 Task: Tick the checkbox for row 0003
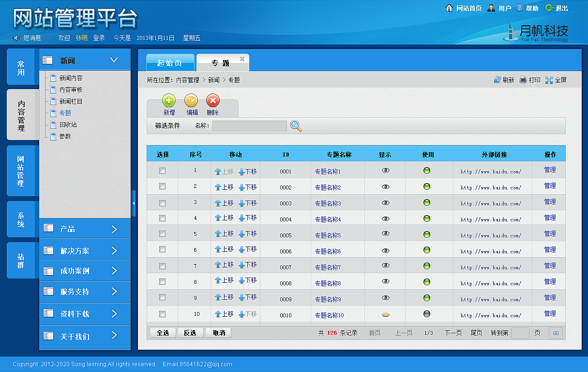[x=162, y=203]
